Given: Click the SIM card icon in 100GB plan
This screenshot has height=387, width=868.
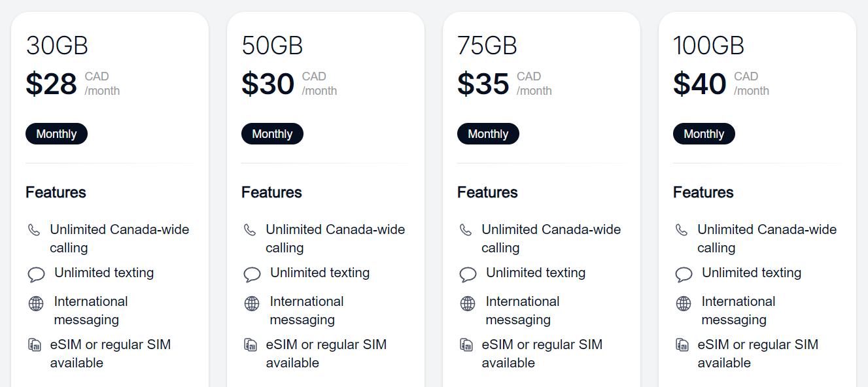Looking at the screenshot, I should [682, 345].
